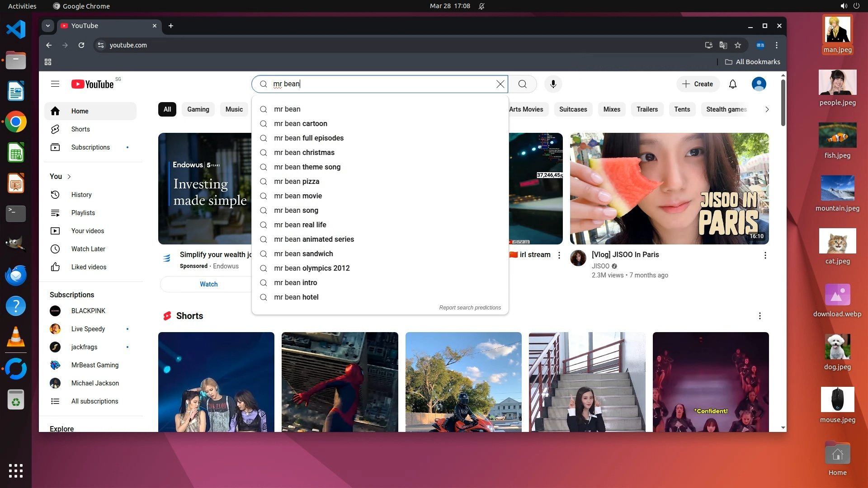Select the Gaming category chip
Screen dimensions: 868x488
198,109
